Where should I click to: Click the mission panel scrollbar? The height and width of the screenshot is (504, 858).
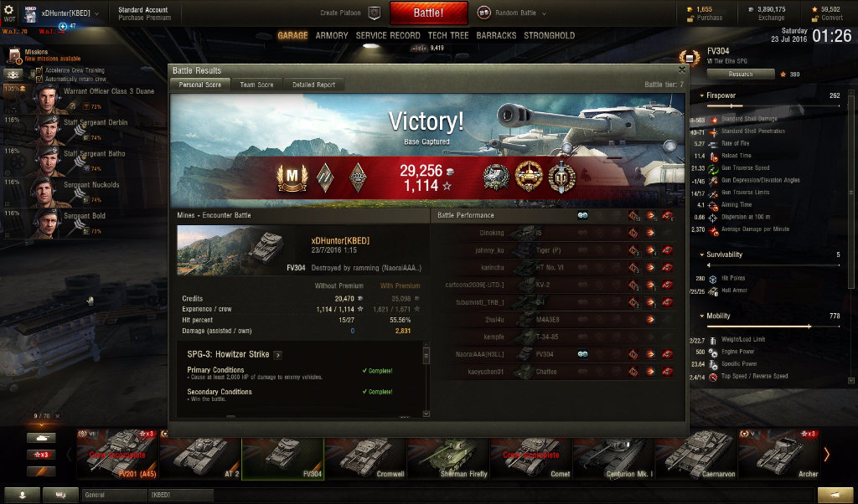click(x=426, y=380)
